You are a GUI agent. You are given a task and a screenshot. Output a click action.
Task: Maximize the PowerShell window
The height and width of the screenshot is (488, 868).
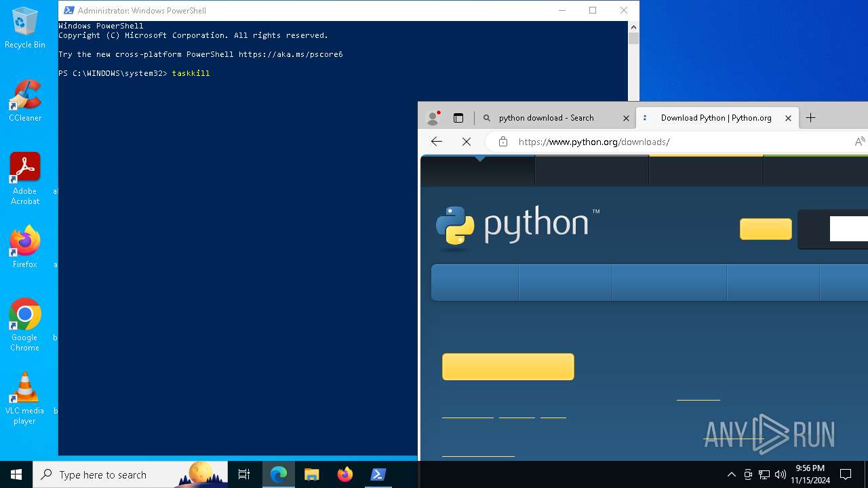[x=593, y=10]
